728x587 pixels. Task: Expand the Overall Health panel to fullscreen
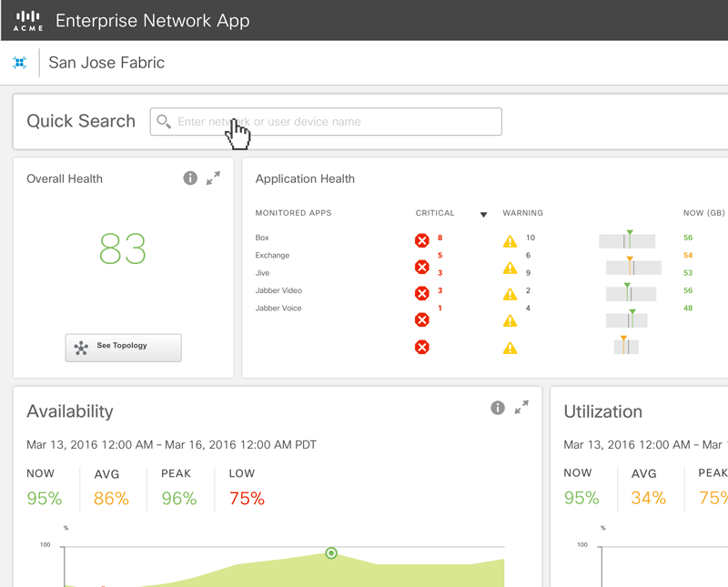[213, 178]
